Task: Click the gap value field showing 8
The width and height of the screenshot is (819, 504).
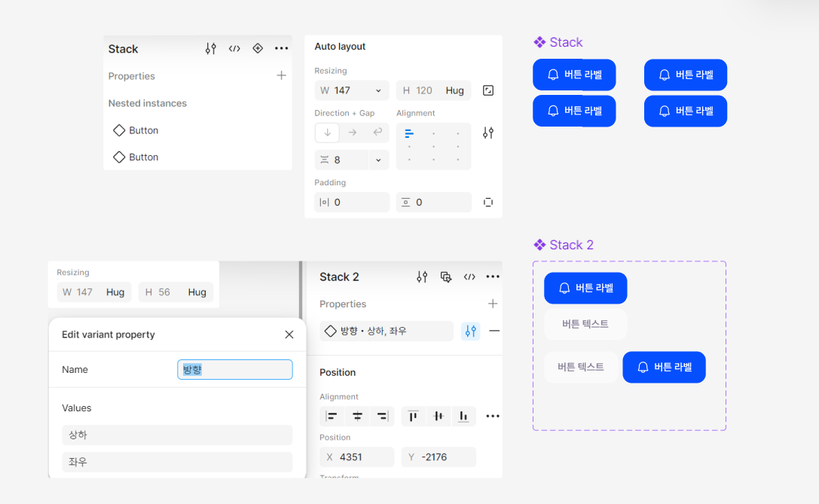Action: (342, 160)
